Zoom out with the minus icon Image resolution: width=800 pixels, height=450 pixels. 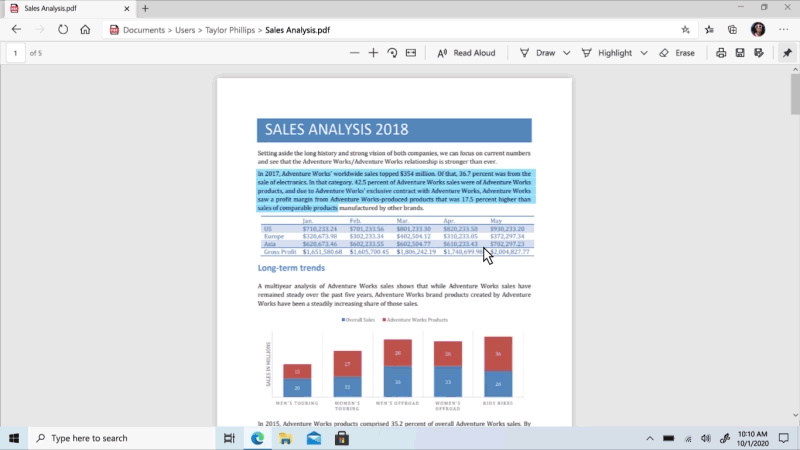click(x=354, y=53)
